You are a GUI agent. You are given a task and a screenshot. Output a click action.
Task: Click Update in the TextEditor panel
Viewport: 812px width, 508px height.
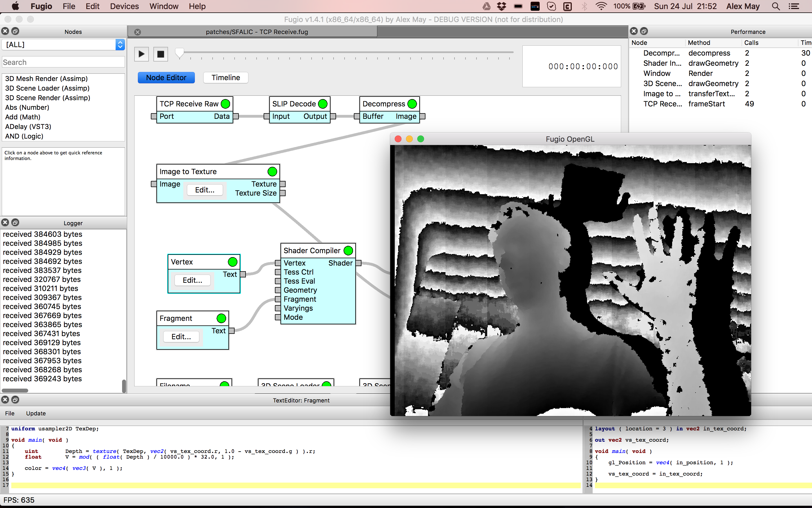[x=36, y=413]
